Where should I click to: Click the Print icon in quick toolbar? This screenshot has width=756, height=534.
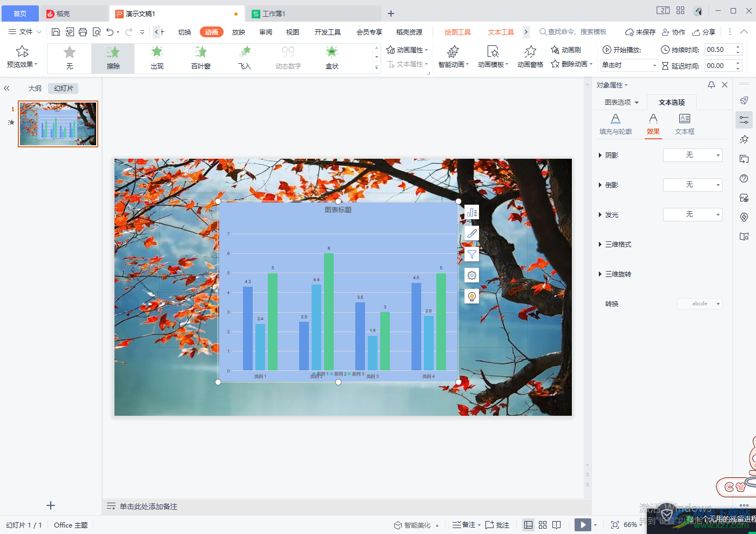[83, 32]
